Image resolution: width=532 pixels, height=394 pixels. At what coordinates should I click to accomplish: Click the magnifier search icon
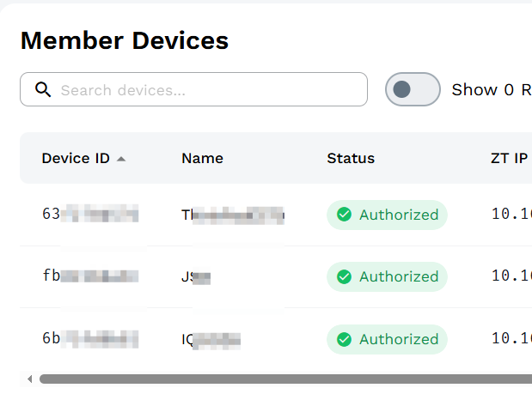point(43,90)
